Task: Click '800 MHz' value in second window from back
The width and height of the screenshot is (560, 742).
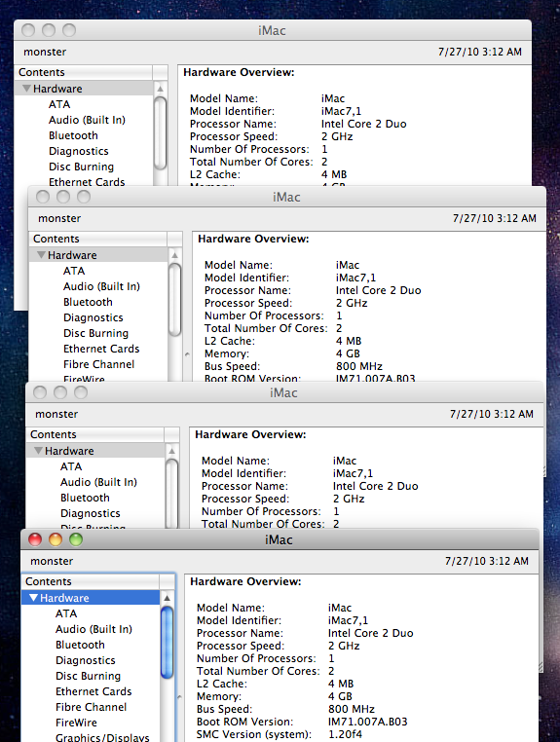Action: (x=358, y=366)
